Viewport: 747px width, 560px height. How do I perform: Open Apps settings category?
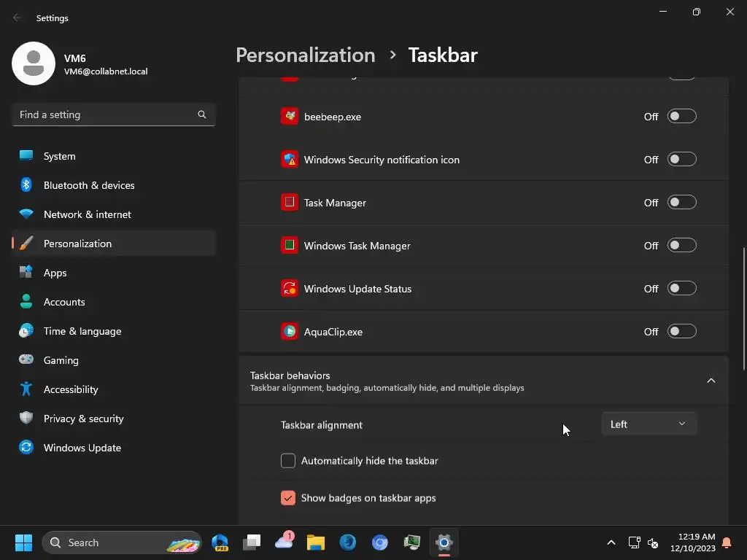(114, 273)
